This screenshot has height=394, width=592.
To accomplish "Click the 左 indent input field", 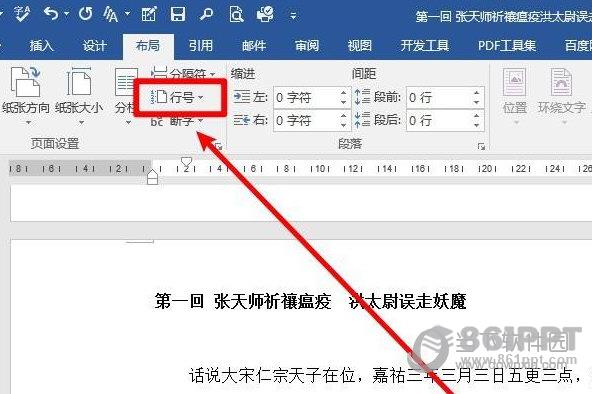I will click(x=306, y=98).
